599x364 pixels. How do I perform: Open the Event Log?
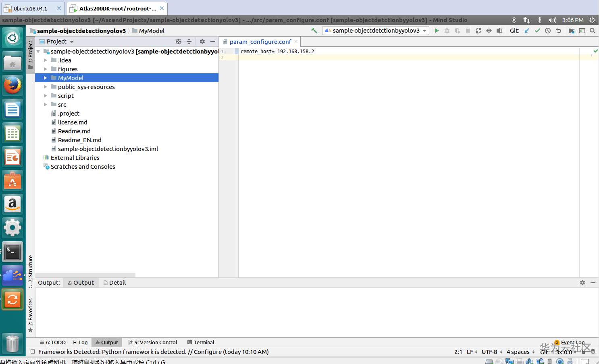[569, 343]
